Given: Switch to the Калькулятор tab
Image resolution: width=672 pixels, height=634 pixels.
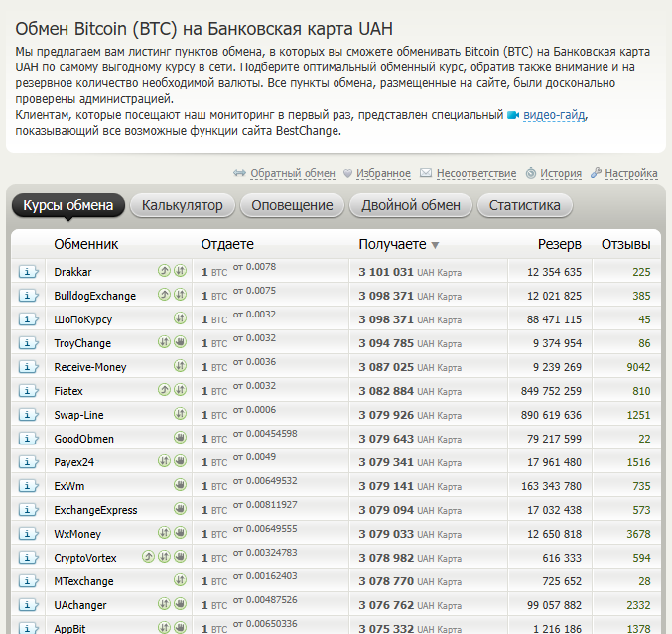Looking at the screenshot, I should tap(183, 205).
